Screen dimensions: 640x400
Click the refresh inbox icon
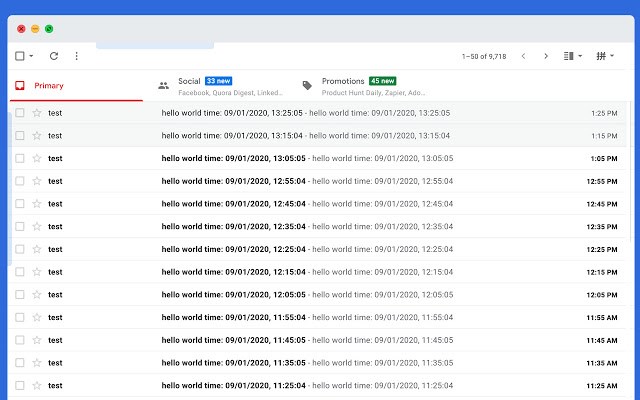54,56
